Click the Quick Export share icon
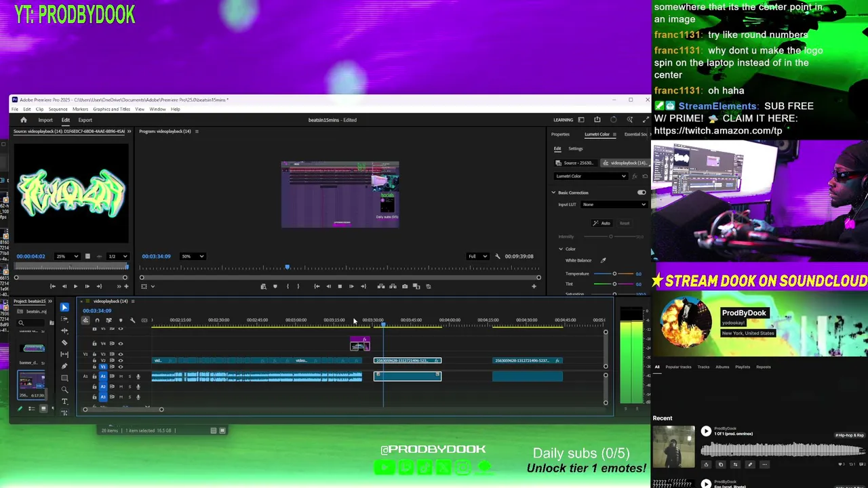 click(597, 120)
